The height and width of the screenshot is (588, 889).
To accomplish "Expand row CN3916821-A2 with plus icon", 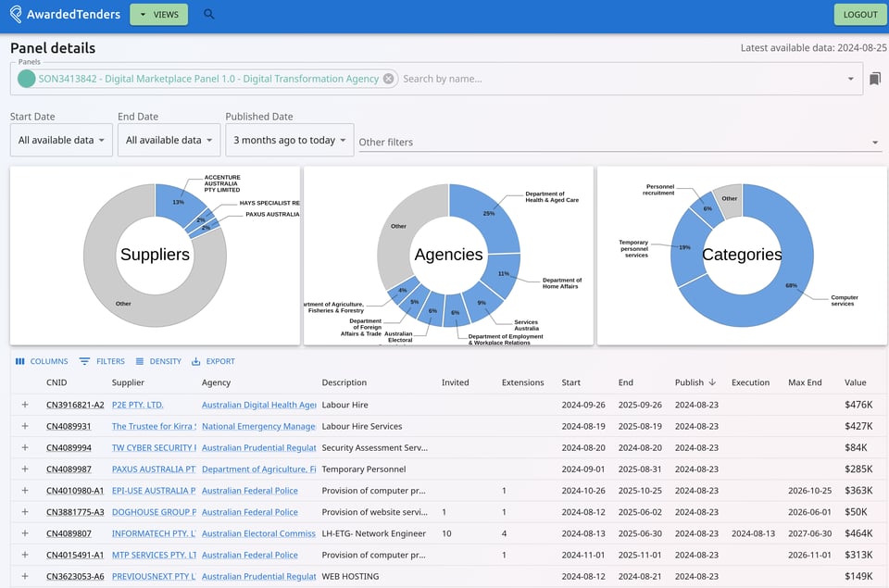I will click(x=25, y=405).
